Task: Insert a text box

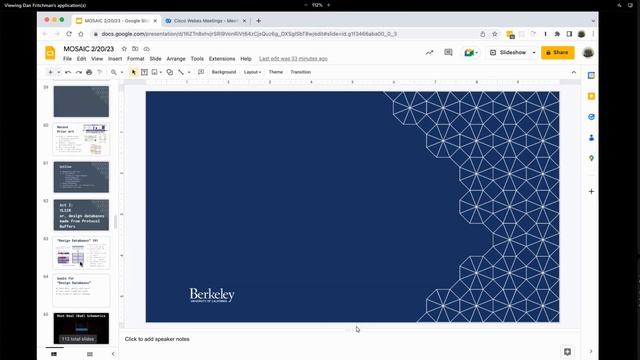Action: click(x=144, y=72)
